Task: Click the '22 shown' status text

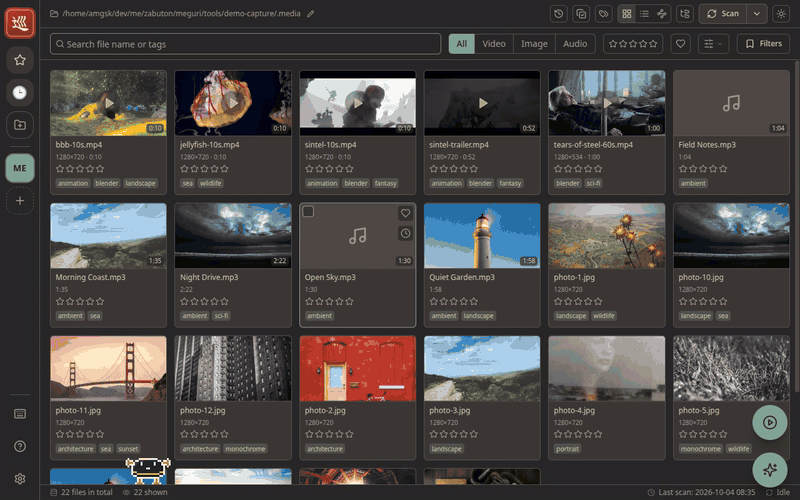Action: pyautogui.click(x=150, y=492)
